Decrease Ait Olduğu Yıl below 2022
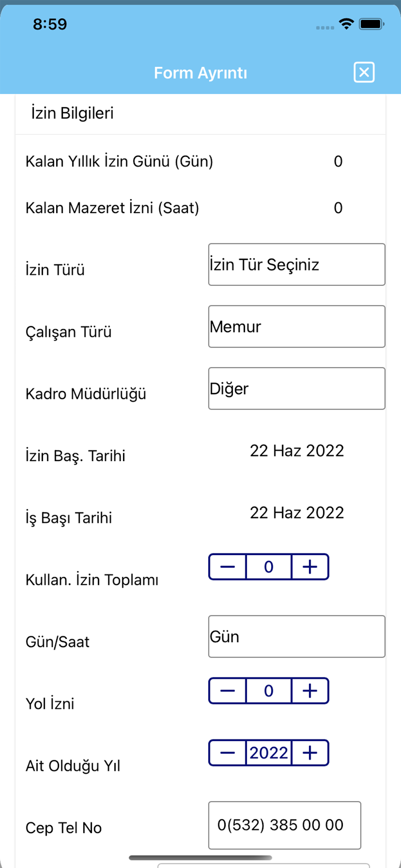The width and height of the screenshot is (401, 868). pyautogui.click(x=228, y=753)
